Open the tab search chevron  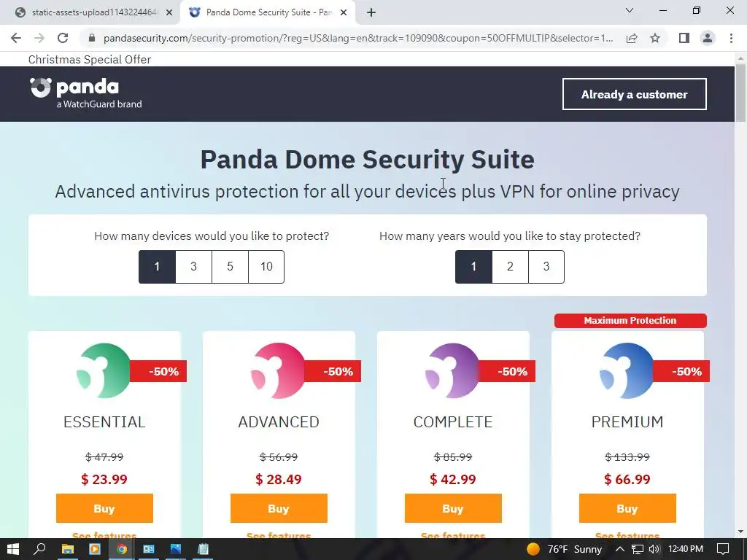click(x=630, y=10)
